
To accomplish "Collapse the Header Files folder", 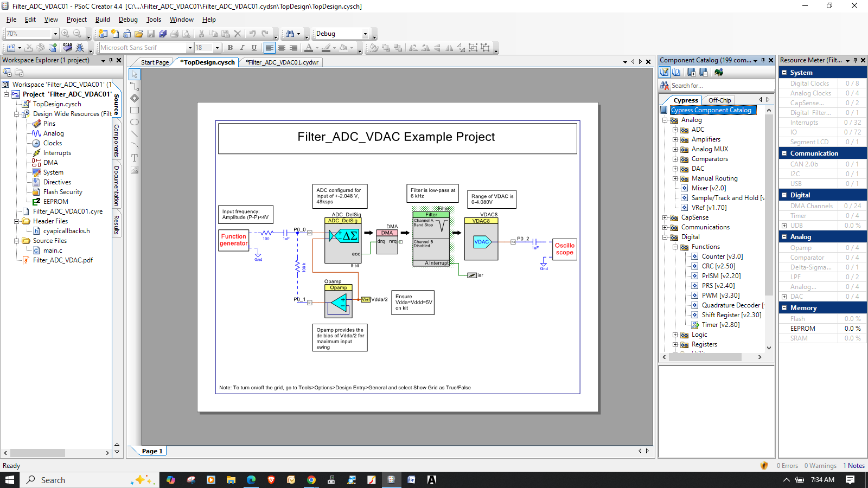I will click(x=16, y=221).
